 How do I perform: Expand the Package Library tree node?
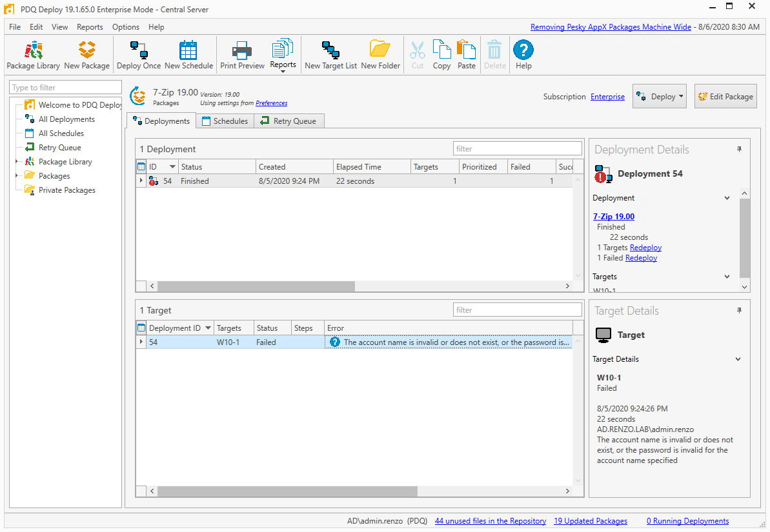click(x=16, y=161)
